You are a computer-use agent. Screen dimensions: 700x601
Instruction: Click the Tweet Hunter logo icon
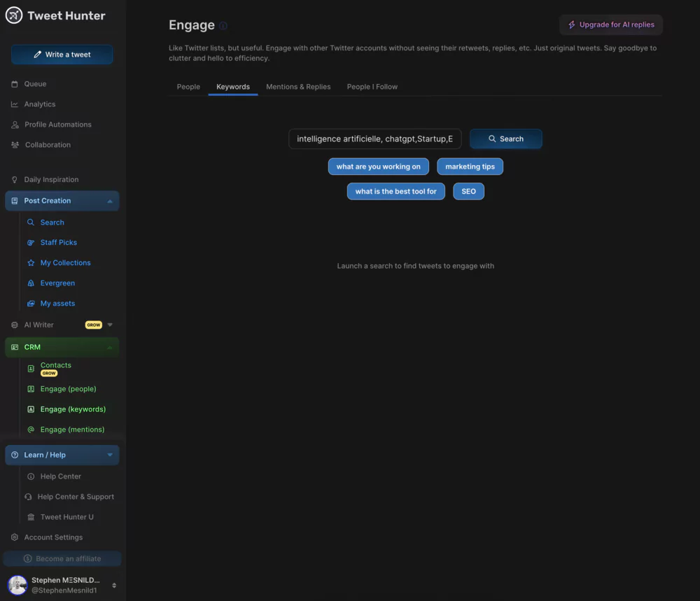coord(14,15)
